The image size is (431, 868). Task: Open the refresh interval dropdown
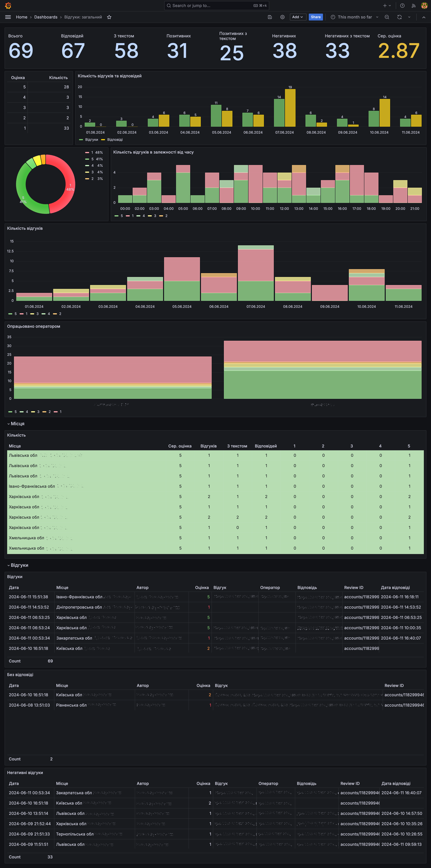[x=409, y=17]
